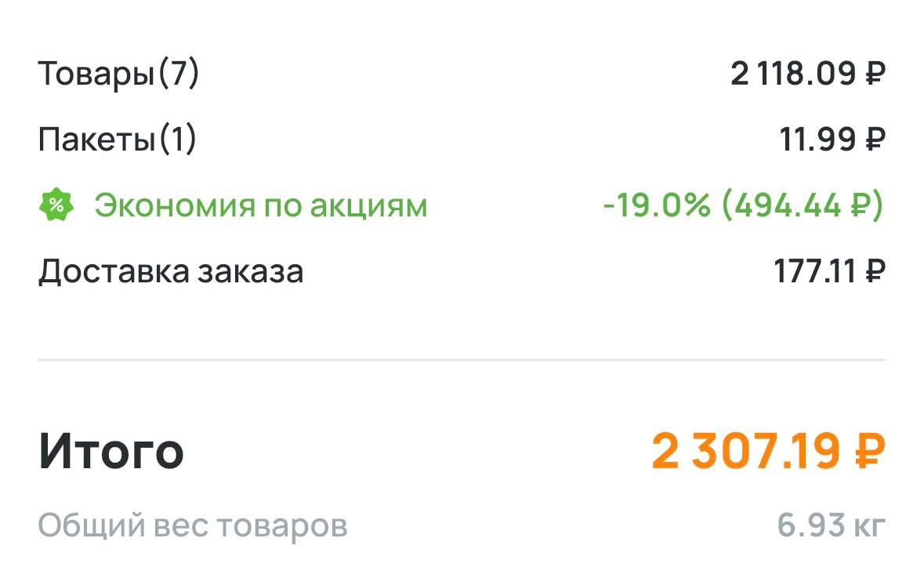This screenshot has width=924, height=578.
Task: Click the 'Доставка заказа' delivery label
Action: pos(171,271)
